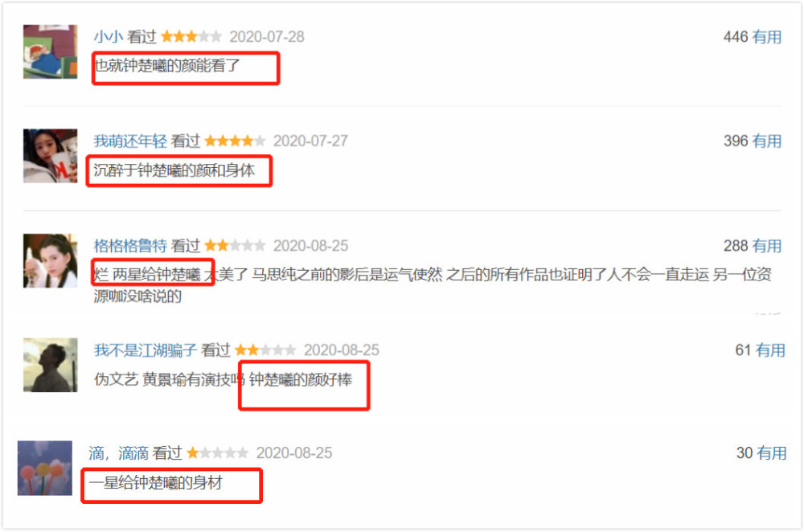Click the four-star rating by 我萌还年轻

(x=235, y=141)
